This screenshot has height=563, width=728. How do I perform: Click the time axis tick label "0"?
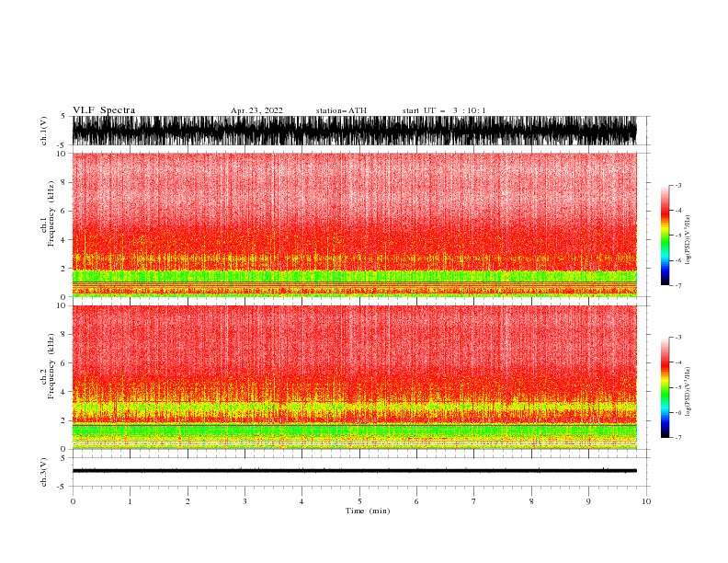pos(73,501)
